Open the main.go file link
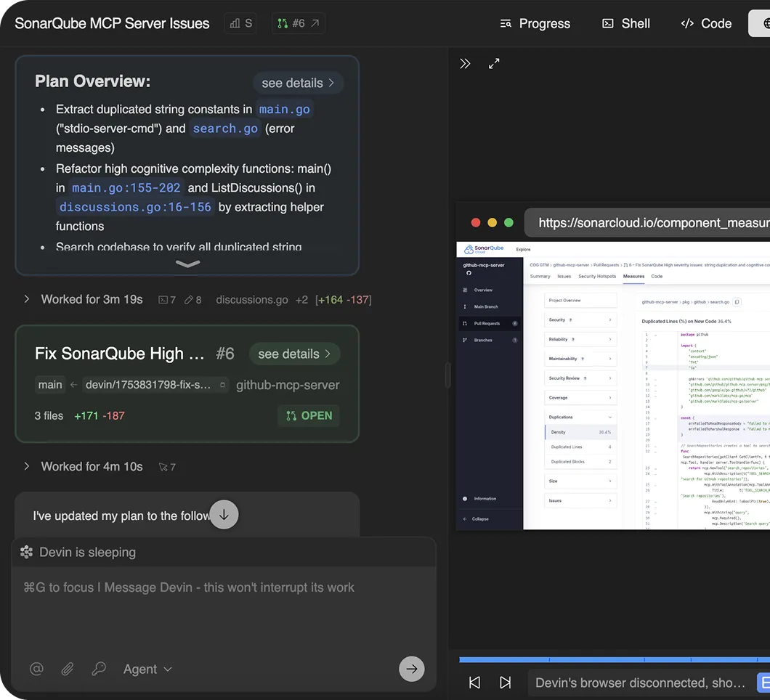This screenshot has height=700, width=770. click(x=284, y=110)
